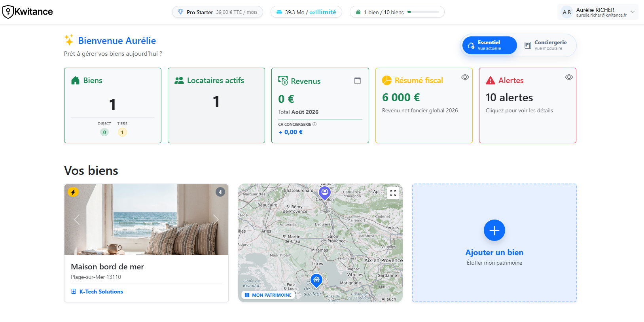Open the 39.3 Mo storage indicator
Screen dimensions: 644x322
306,12
